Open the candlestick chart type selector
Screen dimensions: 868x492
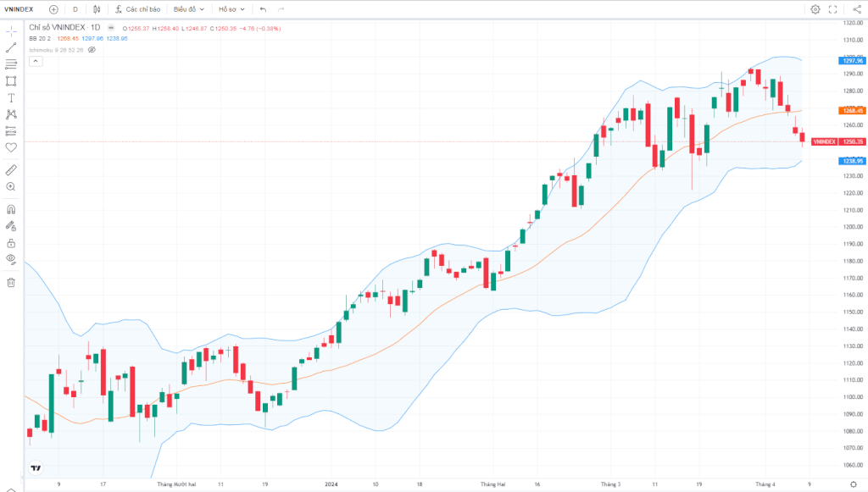click(97, 9)
